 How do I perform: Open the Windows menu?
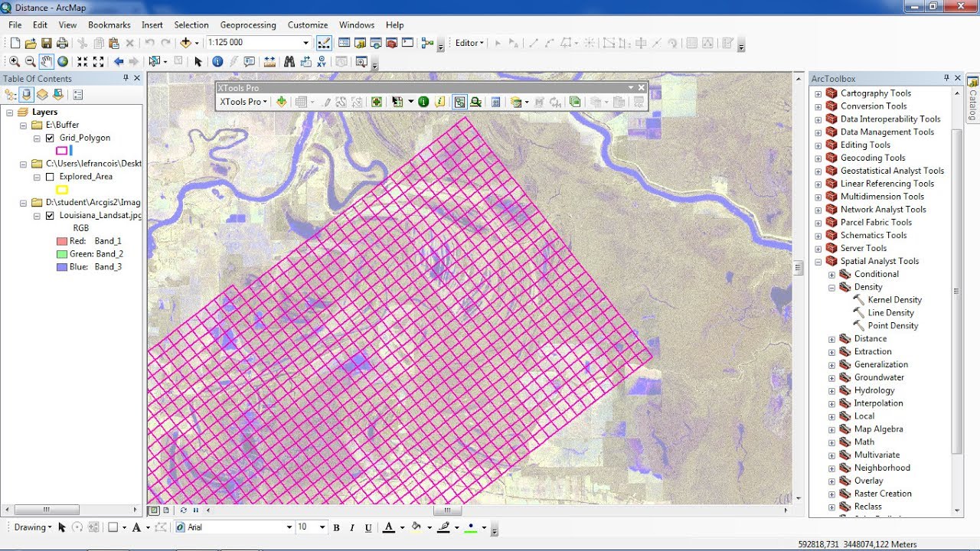(357, 25)
